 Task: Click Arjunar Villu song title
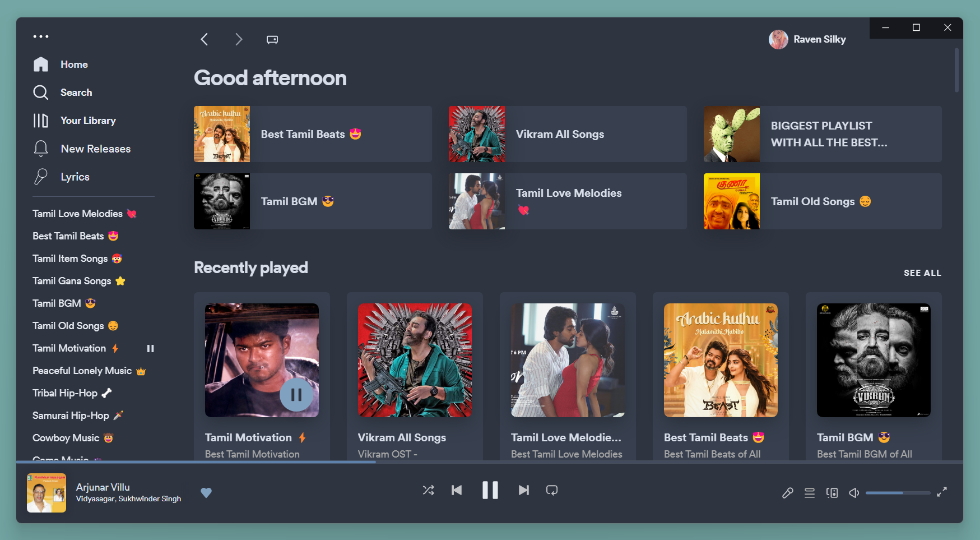(x=103, y=487)
